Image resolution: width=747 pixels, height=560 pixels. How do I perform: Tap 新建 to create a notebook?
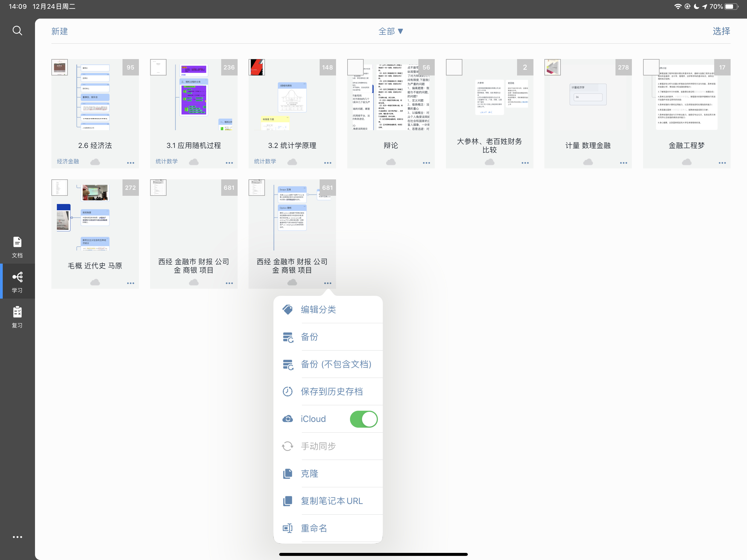pos(59,31)
